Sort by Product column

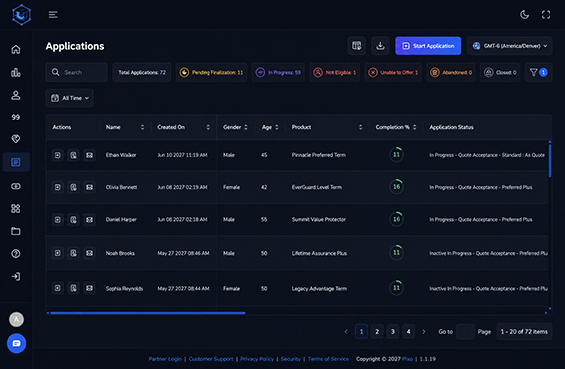[360, 127]
